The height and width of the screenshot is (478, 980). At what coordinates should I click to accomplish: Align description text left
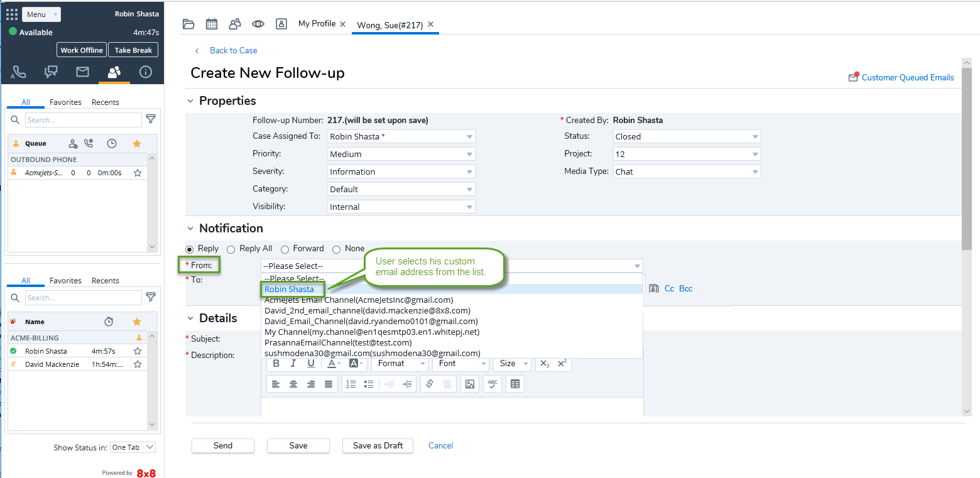pos(276,384)
